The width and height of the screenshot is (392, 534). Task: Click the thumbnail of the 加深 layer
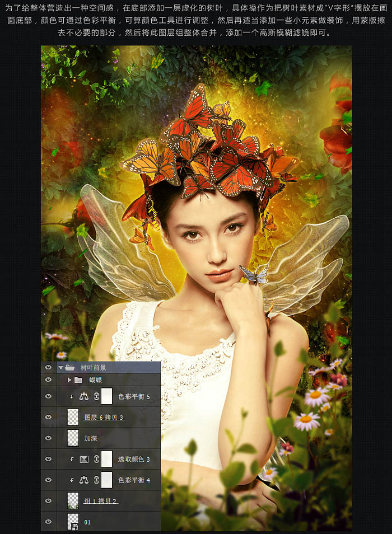click(73, 438)
